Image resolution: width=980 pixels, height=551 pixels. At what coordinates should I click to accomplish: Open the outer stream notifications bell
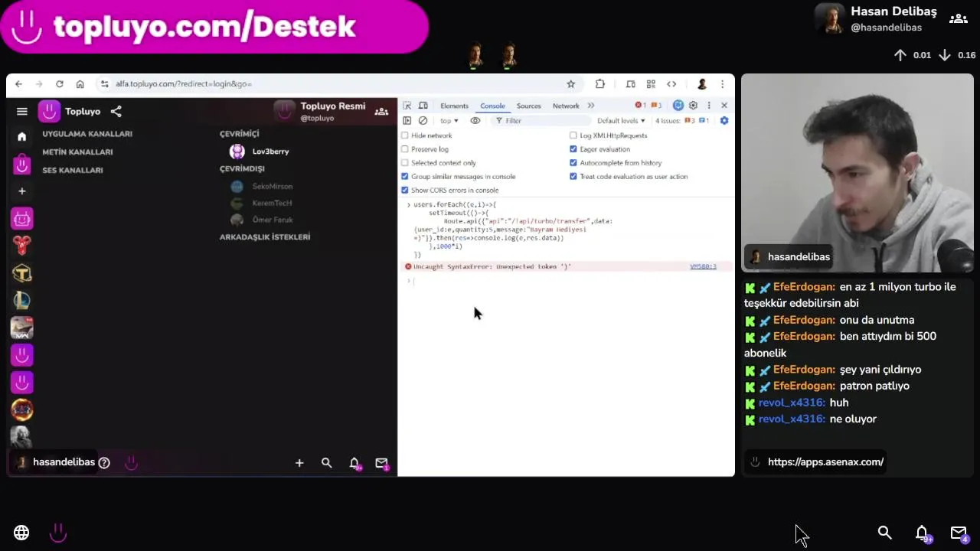pyautogui.click(x=923, y=533)
